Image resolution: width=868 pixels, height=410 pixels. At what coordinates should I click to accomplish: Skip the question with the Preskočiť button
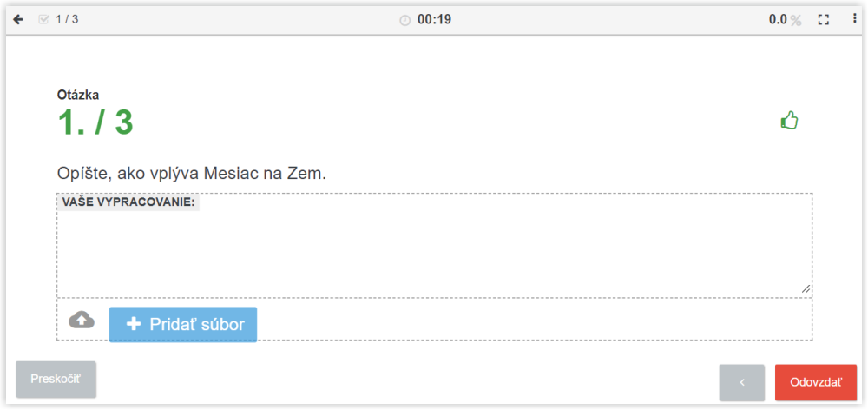point(56,380)
